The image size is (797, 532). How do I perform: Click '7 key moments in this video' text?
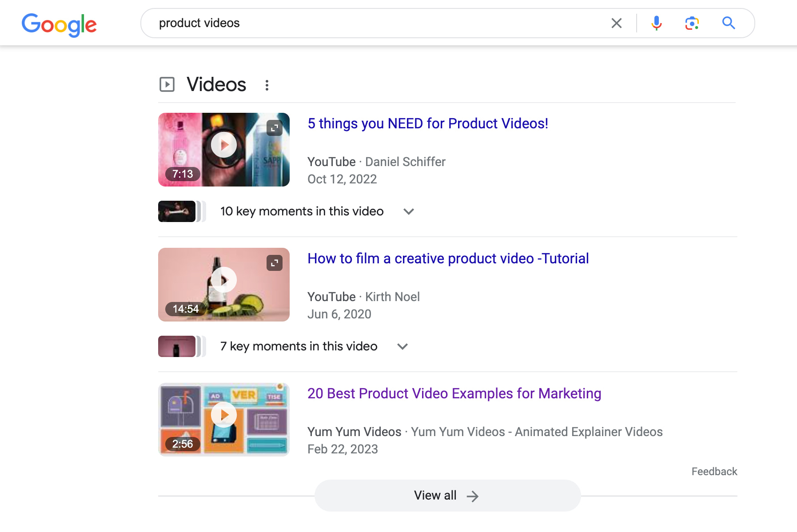pyautogui.click(x=299, y=346)
